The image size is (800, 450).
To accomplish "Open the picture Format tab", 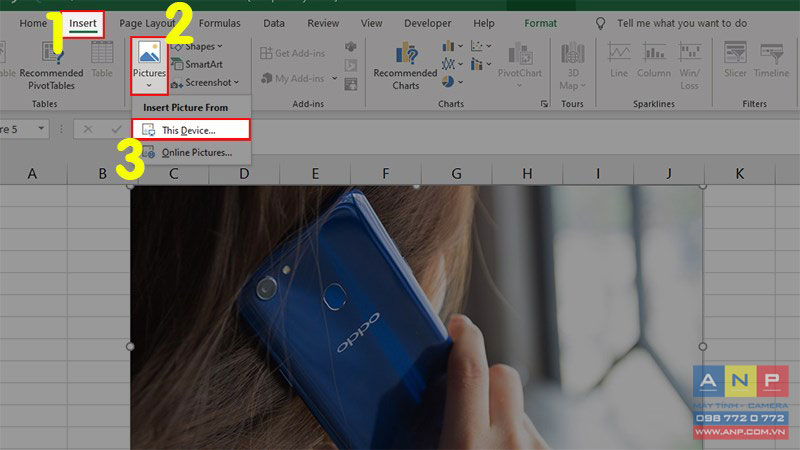I will [540, 23].
